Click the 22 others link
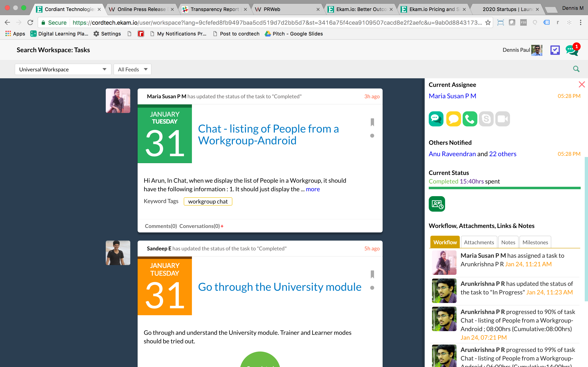 tap(502, 154)
